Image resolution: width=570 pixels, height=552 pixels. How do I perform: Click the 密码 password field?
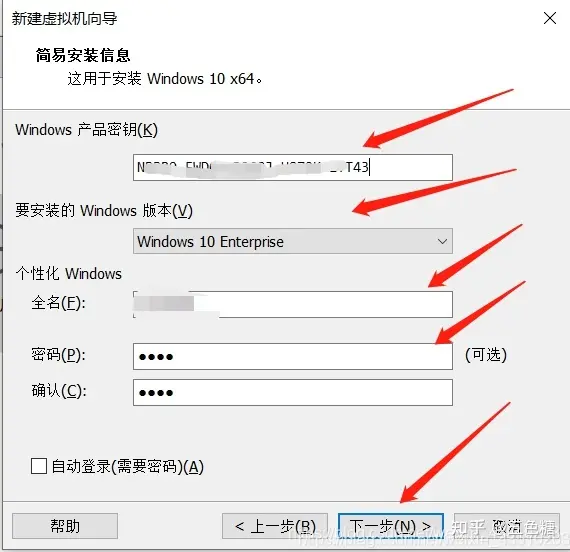point(293,356)
